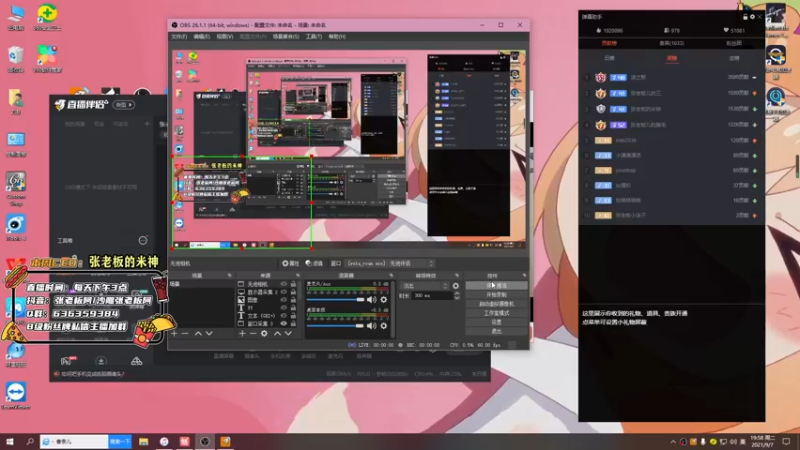Open 桌面音频 mixer settings gear
This screenshot has height=450, width=800.
384,326
